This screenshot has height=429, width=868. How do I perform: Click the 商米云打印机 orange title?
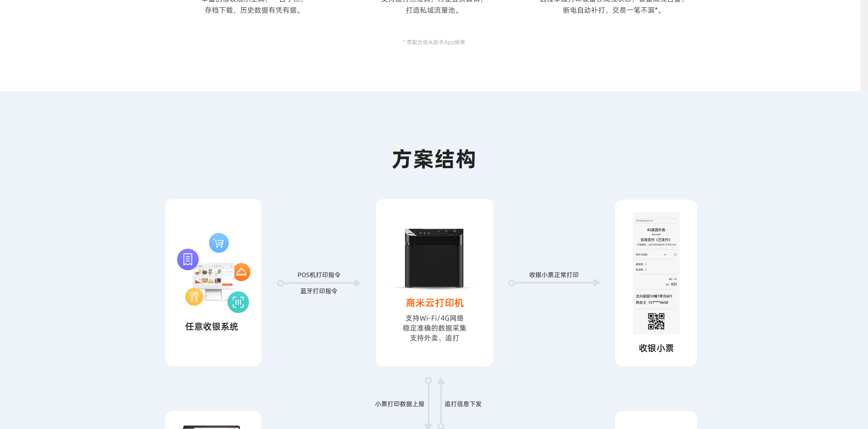point(435,303)
